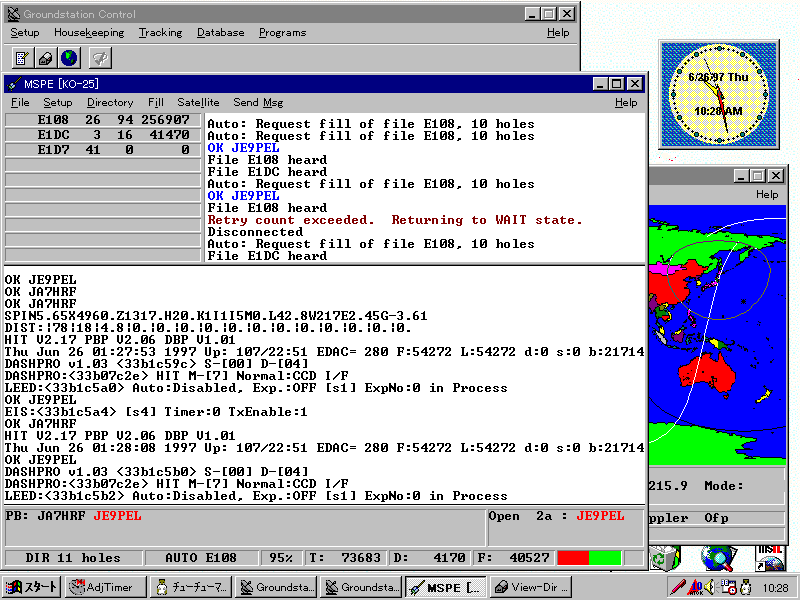Screen dimensions: 800x600
Task: Click the red and green status indicator
Action: tap(589, 558)
